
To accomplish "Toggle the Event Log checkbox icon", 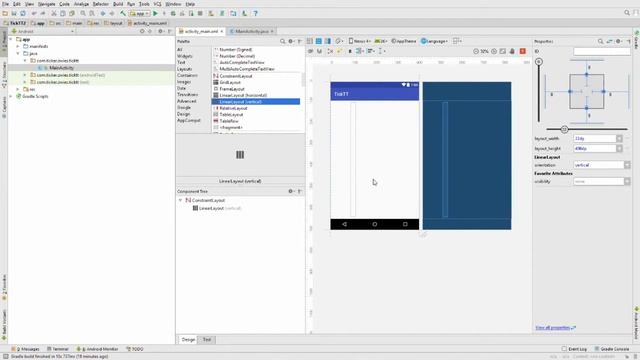I will point(564,349).
